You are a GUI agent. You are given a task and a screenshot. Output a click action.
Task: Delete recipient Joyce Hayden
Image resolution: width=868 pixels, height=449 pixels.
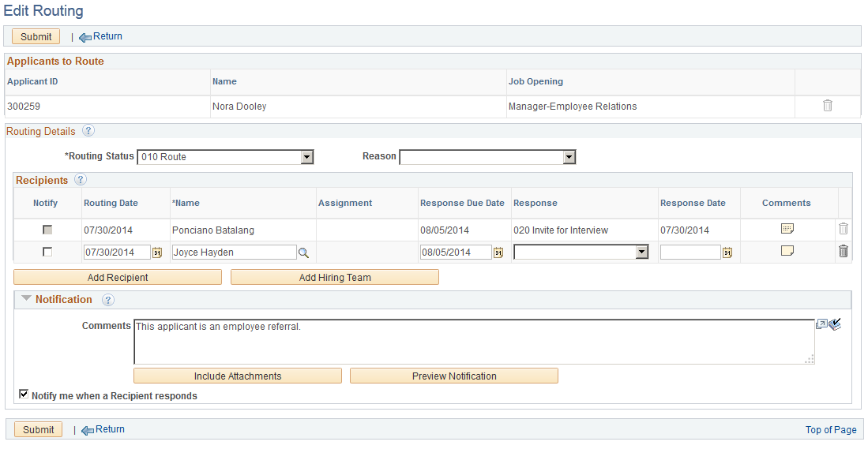click(x=843, y=251)
